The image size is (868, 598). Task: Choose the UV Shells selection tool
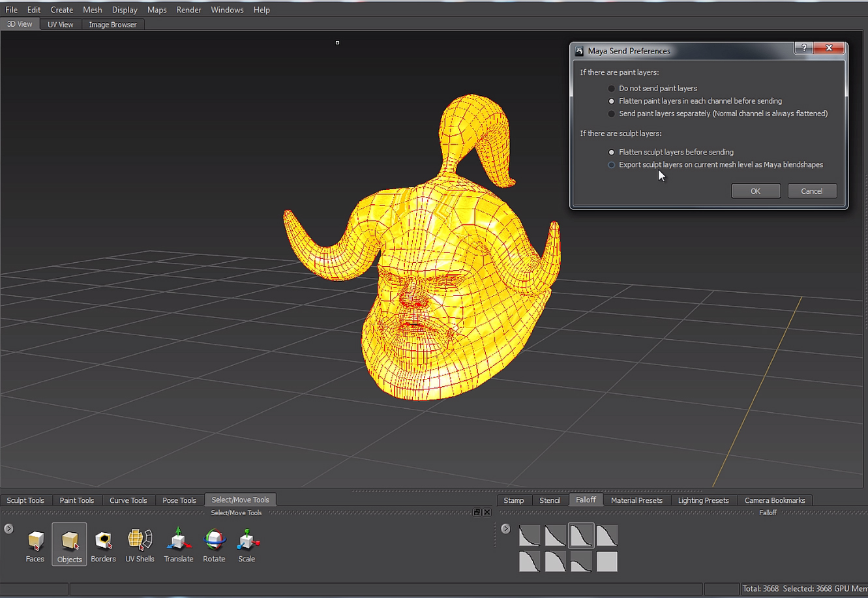point(140,545)
